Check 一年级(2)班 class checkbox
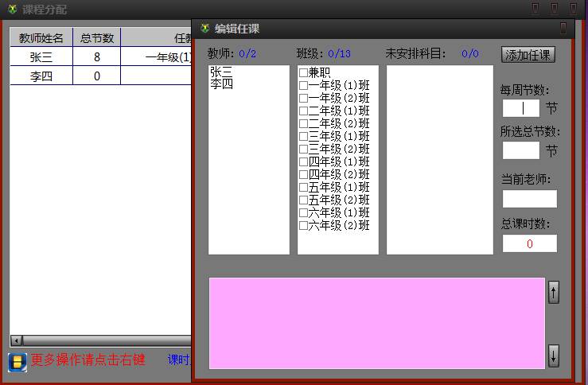Screen dimensions: 588x385 point(303,98)
